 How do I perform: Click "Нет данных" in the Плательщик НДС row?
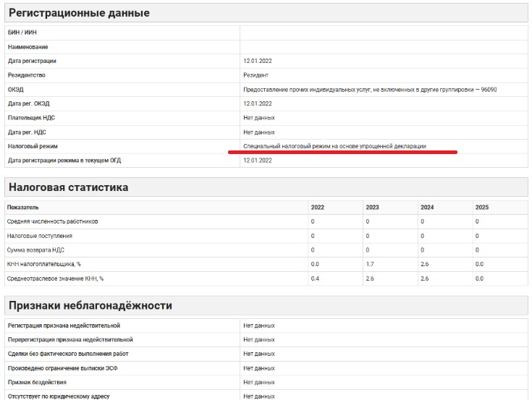pos(258,118)
